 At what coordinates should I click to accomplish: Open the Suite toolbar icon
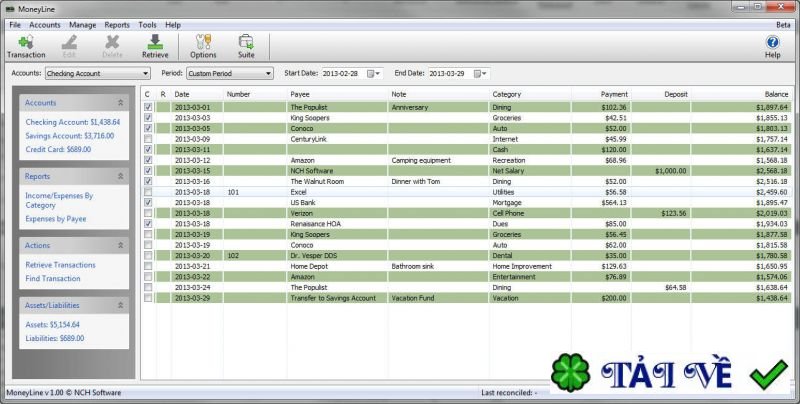click(246, 47)
